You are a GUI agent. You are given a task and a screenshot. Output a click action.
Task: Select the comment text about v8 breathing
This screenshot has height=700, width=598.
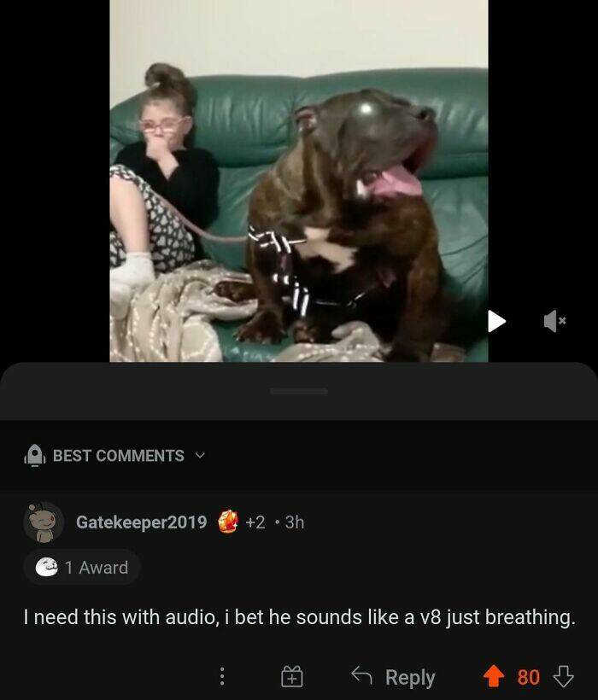coord(299,617)
